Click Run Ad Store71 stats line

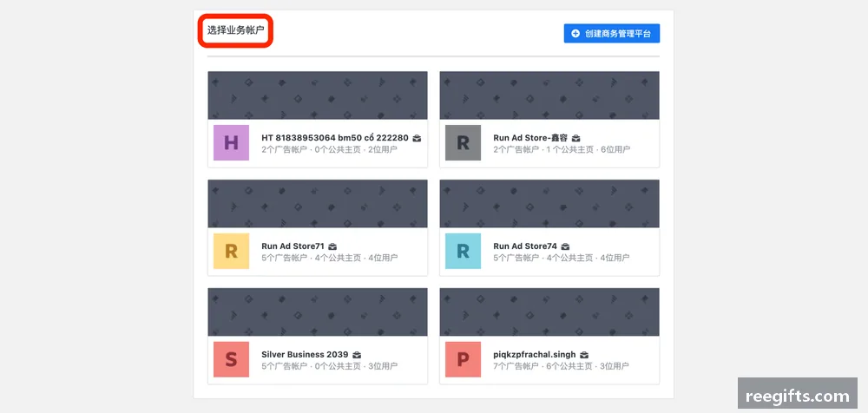[x=329, y=258]
